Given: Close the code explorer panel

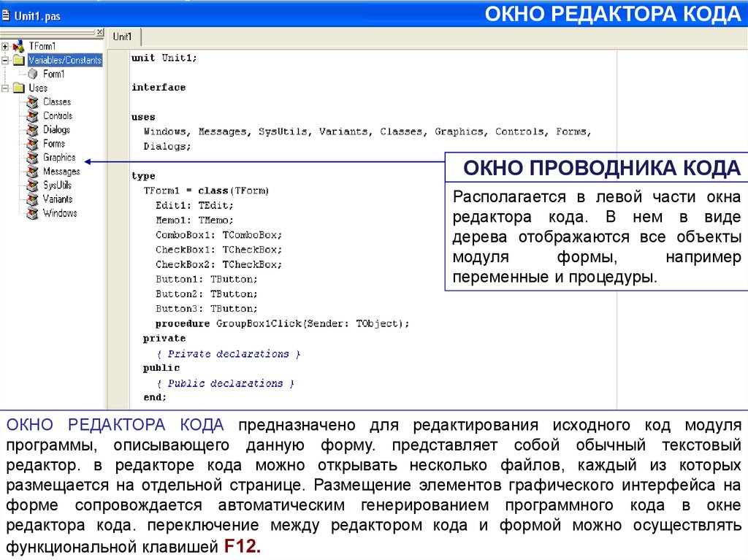Looking at the screenshot, I should (99, 32).
